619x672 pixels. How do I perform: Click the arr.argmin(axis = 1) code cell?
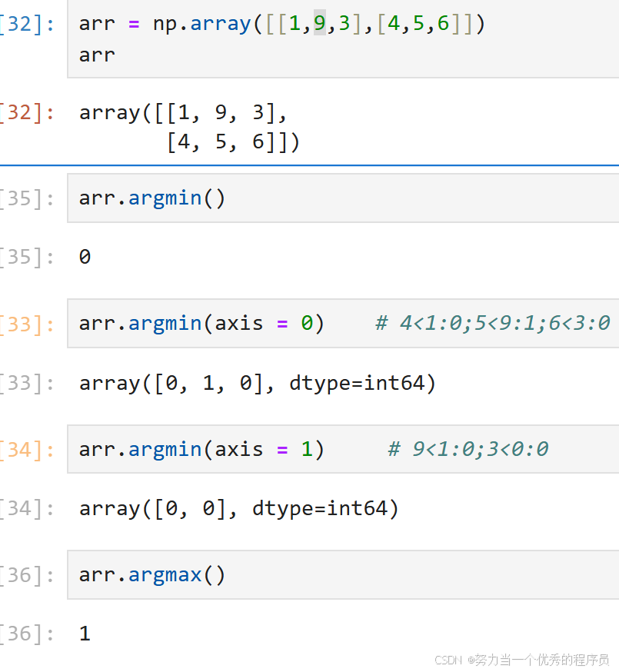coord(343,449)
